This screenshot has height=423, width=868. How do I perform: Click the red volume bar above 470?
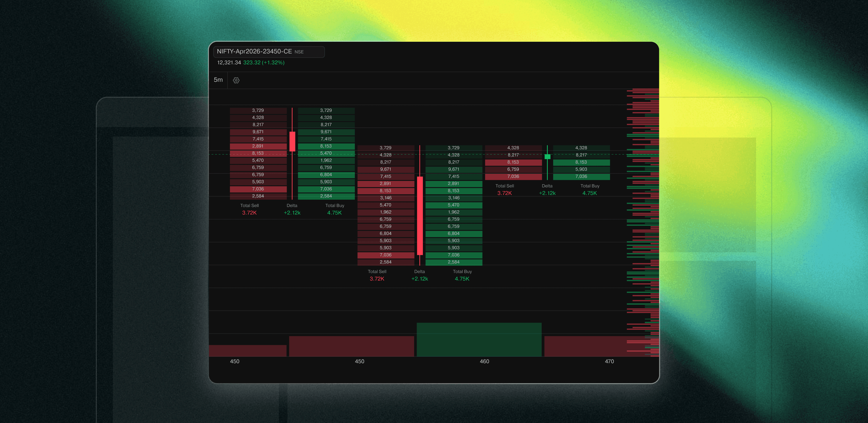[601, 346]
